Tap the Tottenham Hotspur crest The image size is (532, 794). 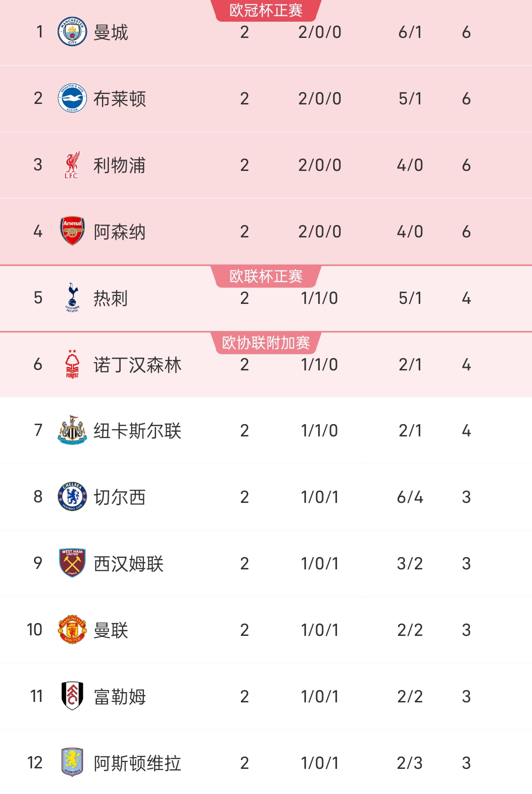pos(72,298)
